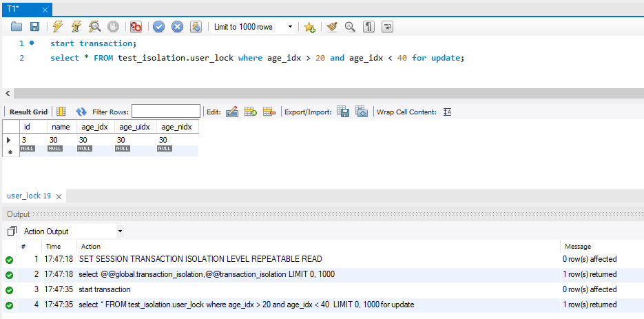This screenshot has height=319, width=644.
Task: Sort by the age_nidx column header
Action: (178, 127)
